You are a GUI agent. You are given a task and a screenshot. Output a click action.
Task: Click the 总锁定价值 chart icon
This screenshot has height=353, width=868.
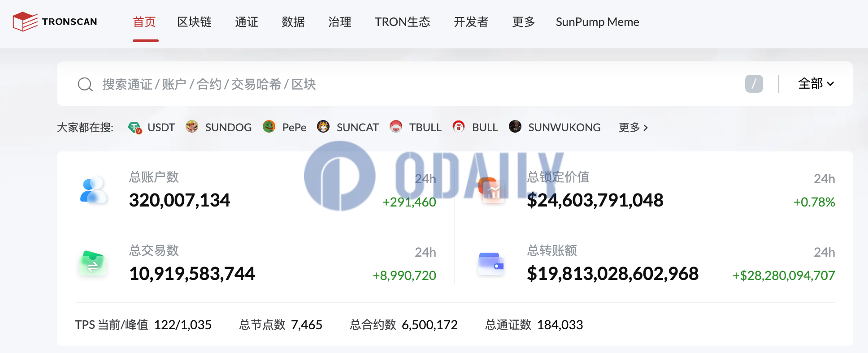click(491, 190)
